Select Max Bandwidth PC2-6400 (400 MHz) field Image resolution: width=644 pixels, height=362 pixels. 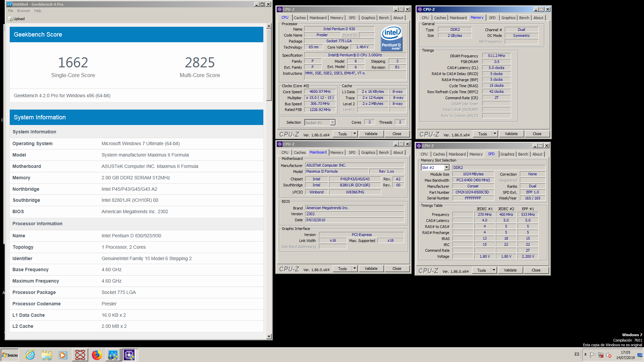(x=473, y=180)
